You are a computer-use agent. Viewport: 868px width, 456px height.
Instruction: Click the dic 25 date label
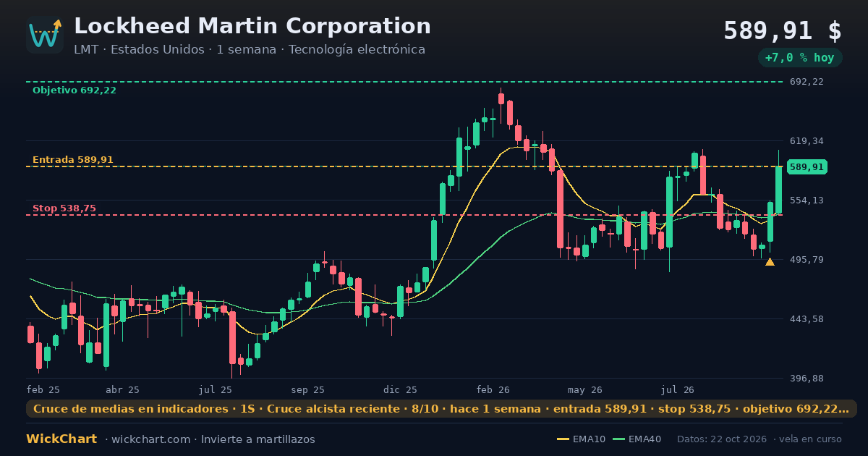click(x=401, y=389)
